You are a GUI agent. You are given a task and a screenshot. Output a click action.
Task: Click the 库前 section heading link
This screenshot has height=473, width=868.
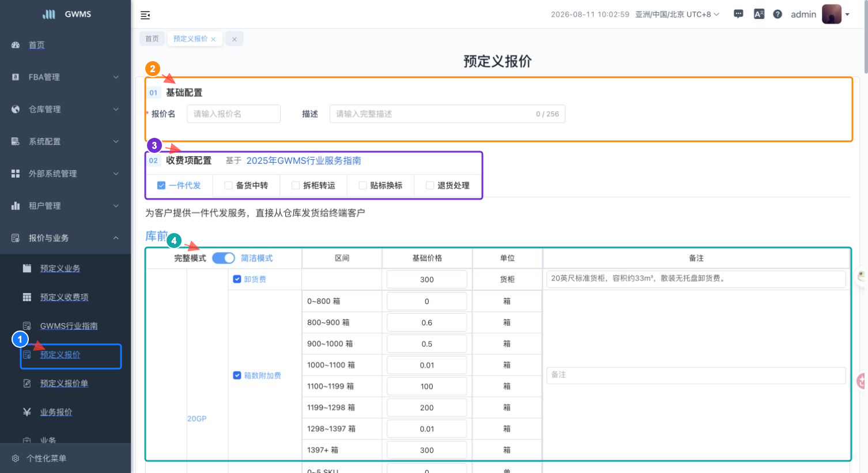pos(156,236)
